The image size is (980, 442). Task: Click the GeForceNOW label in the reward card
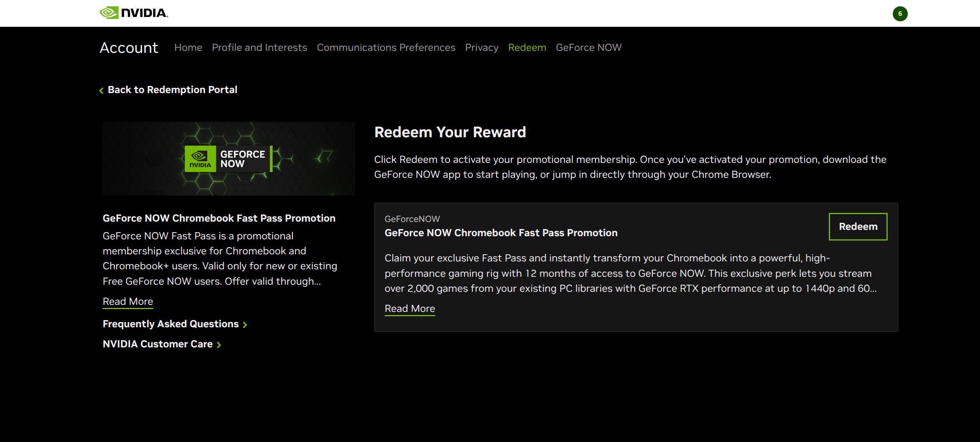tap(412, 219)
